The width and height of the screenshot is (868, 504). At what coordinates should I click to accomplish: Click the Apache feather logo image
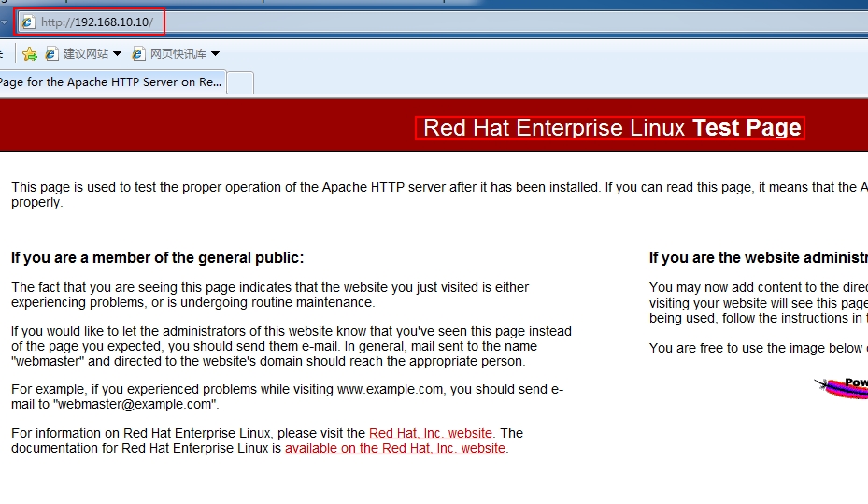(843, 387)
